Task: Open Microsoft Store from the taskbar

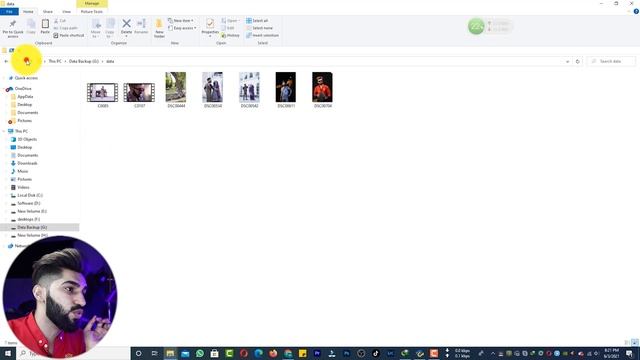Action: click(x=214, y=353)
